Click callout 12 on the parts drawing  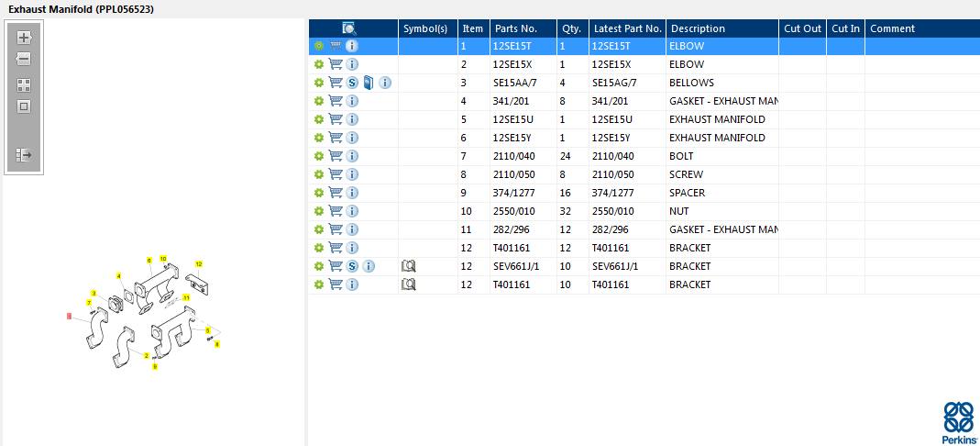199,264
